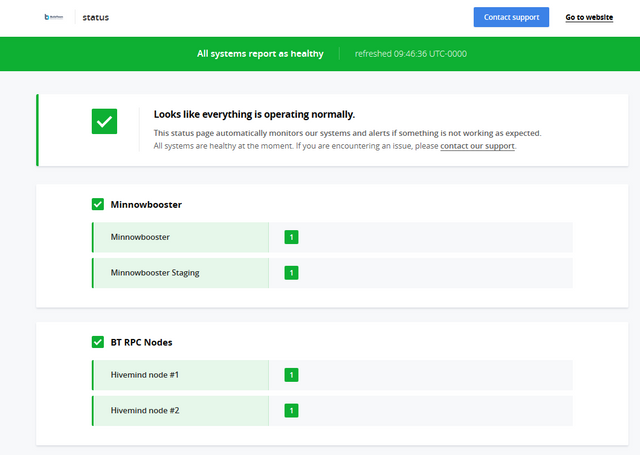Click the Contact support button

[511, 17]
